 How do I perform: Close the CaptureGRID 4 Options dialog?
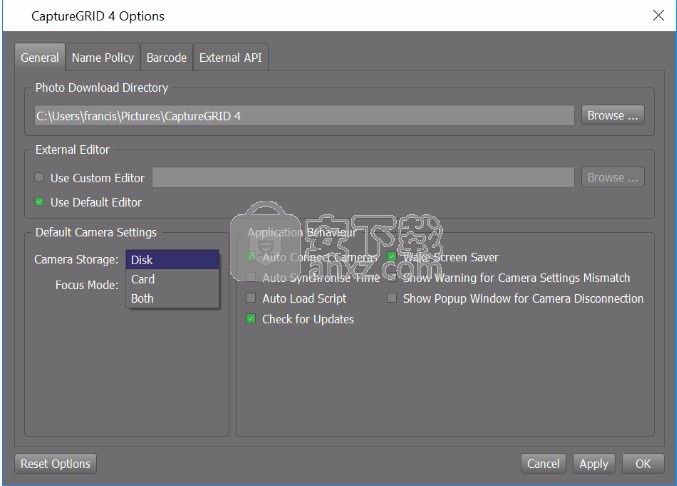658,16
